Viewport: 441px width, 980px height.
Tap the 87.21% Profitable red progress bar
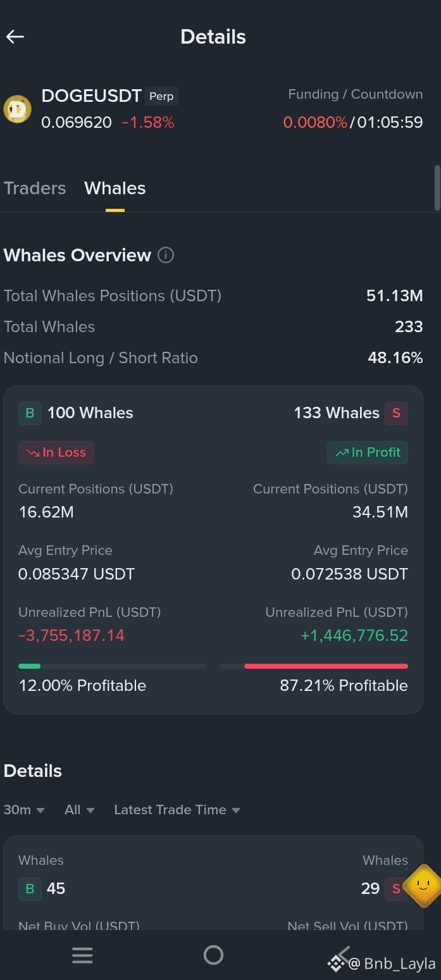click(x=314, y=666)
